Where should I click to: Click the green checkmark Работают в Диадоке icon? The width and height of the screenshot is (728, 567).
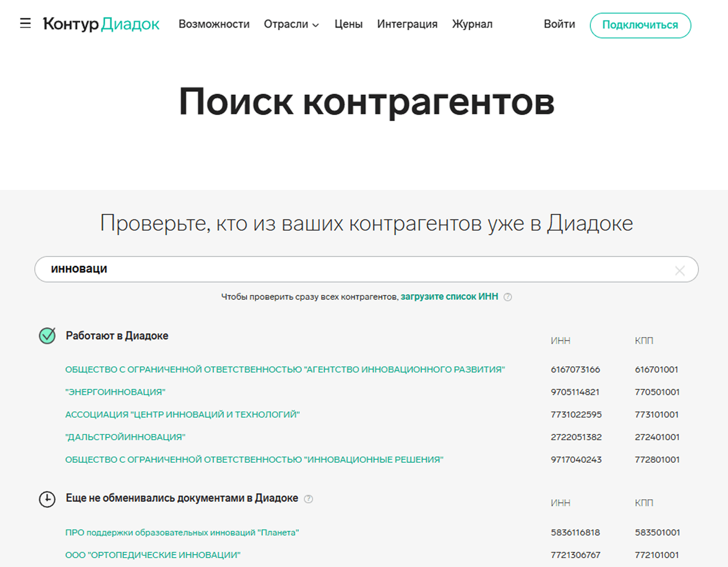coord(47,336)
